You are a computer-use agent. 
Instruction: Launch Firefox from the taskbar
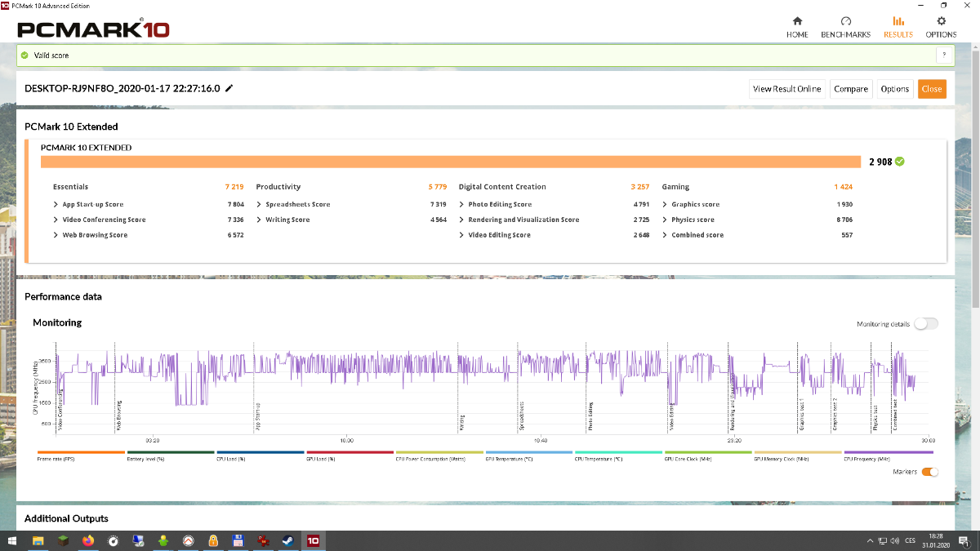click(x=88, y=540)
